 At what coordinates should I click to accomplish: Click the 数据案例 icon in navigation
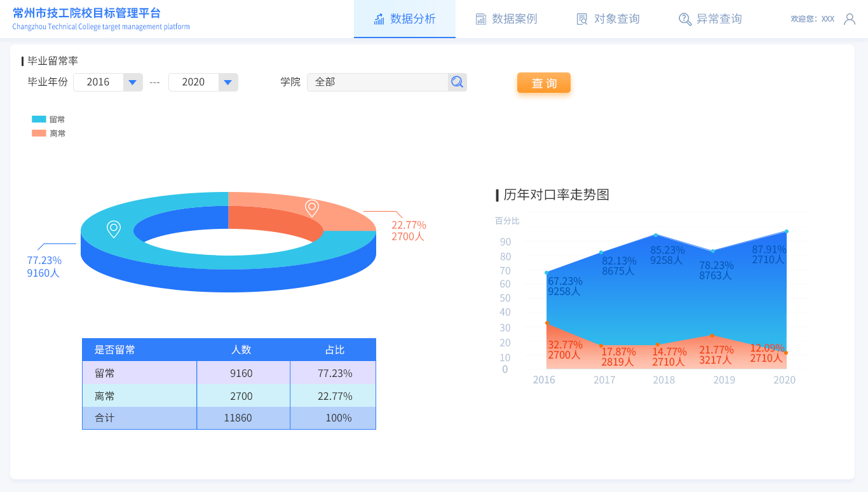(481, 19)
